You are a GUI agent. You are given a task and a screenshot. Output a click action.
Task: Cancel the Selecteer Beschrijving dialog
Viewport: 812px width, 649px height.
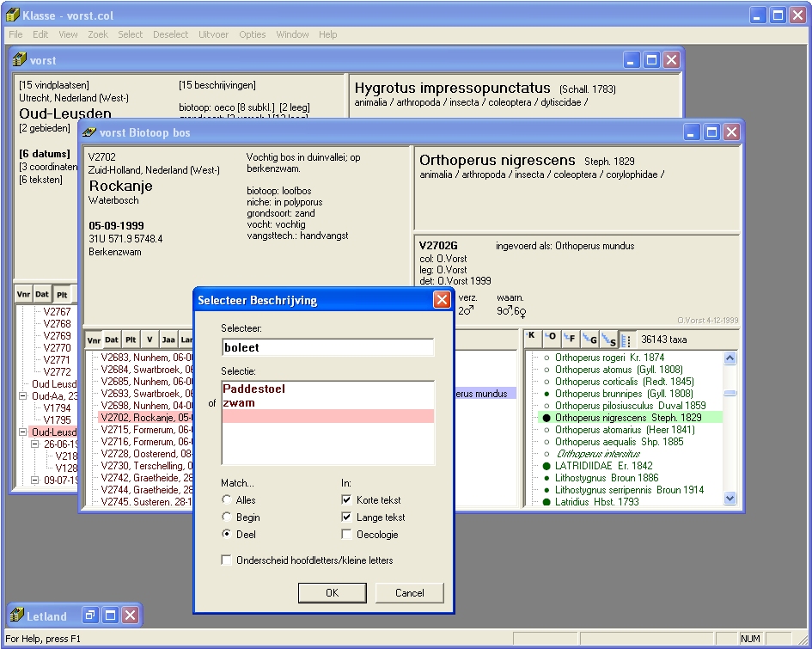point(409,592)
